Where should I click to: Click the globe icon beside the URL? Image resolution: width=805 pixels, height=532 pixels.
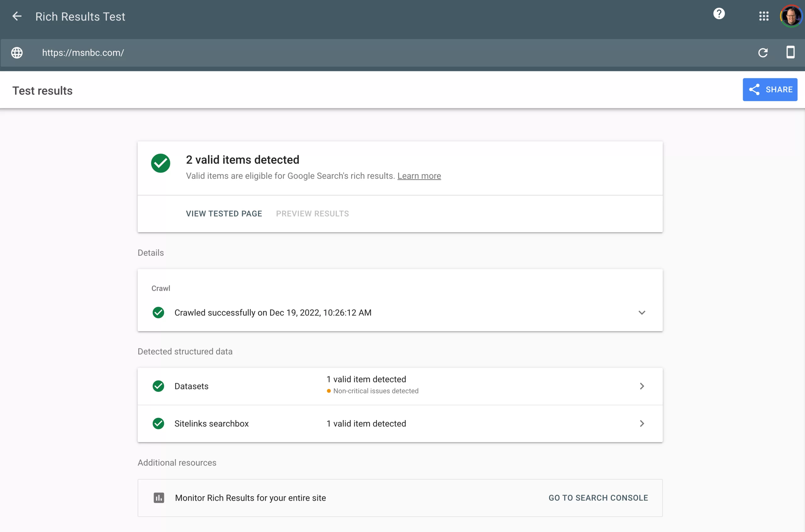coord(17,52)
